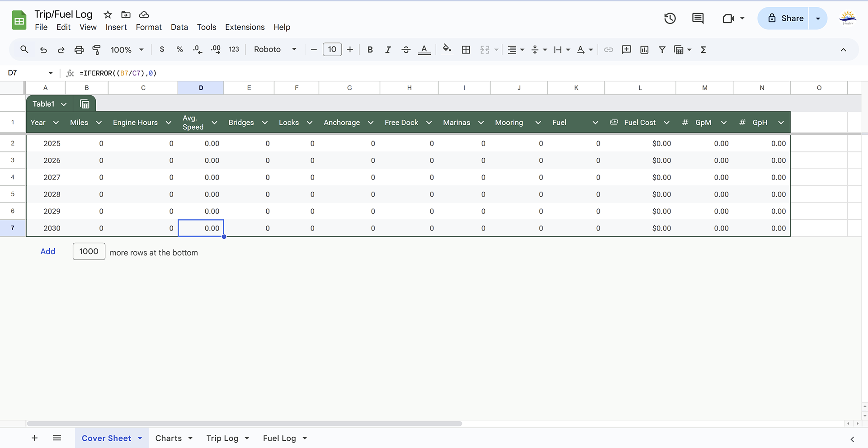Open the Data menu
This screenshot has height=448, width=868.
pyautogui.click(x=179, y=27)
